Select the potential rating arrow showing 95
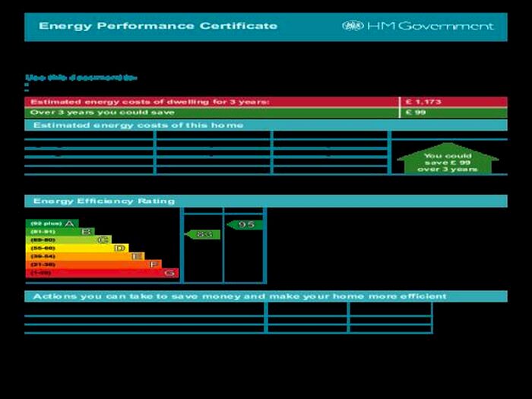The width and height of the screenshot is (532, 399). point(245,225)
